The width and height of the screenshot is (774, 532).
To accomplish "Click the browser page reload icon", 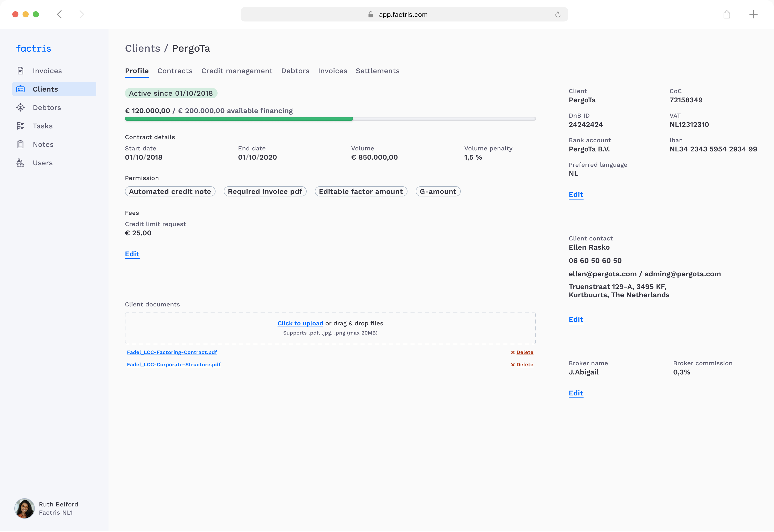I will click(x=558, y=14).
